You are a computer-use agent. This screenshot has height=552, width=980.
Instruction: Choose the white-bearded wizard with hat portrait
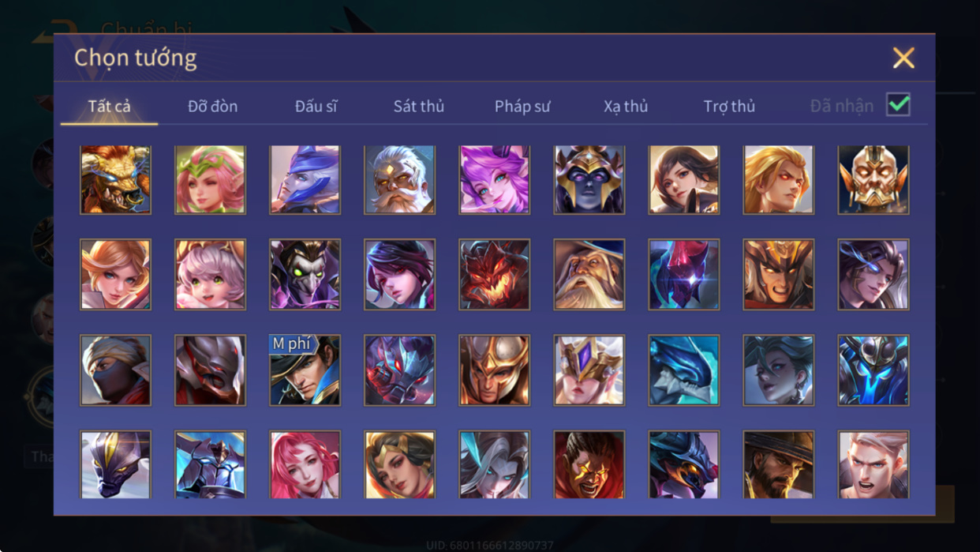click(589, 274)
